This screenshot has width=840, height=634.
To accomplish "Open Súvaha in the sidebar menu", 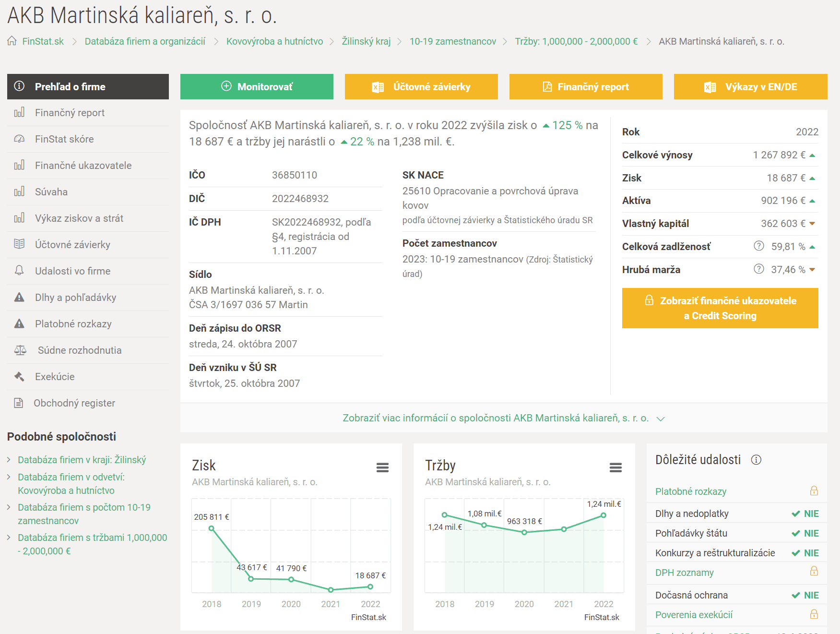I will tap(51, 192).
